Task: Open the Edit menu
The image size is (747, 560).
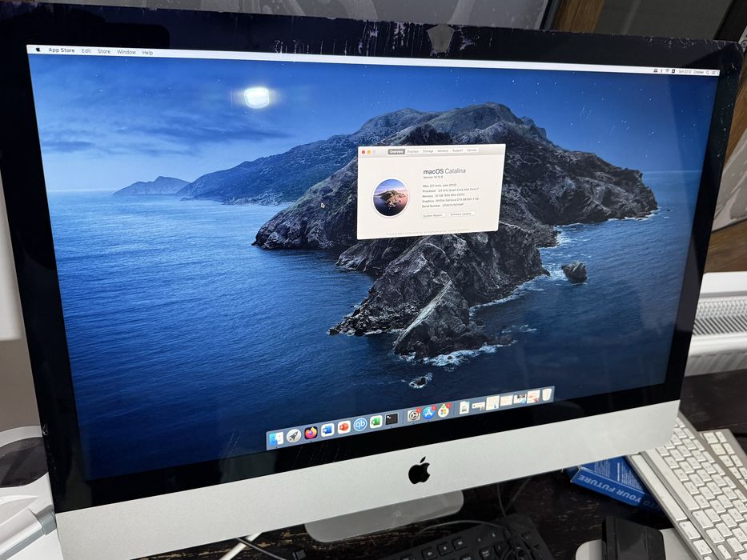Action: (x=86, y=51)
